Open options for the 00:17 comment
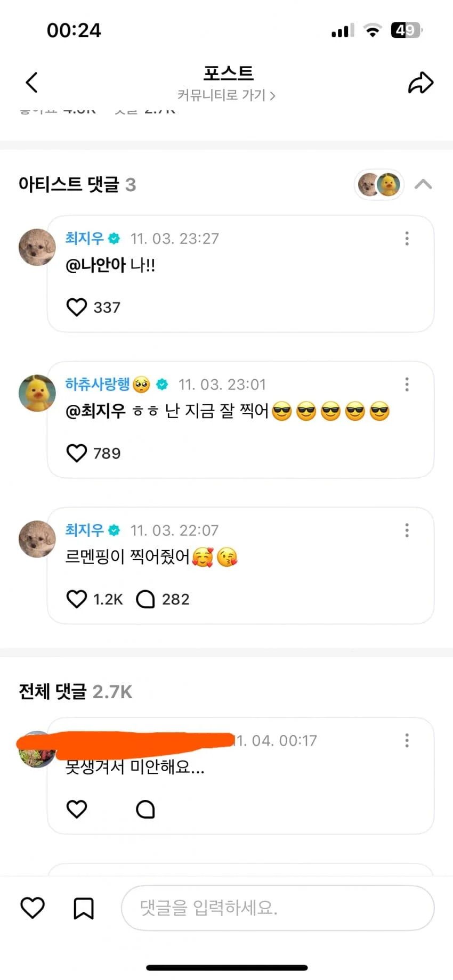The height and width of the screenshot is (980, 453). click(407, 740)
